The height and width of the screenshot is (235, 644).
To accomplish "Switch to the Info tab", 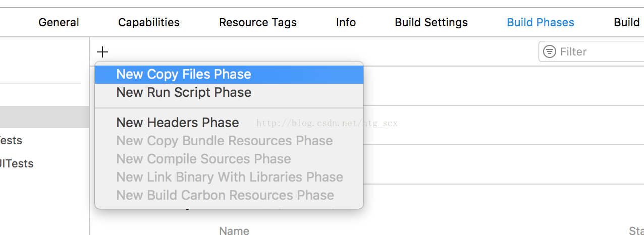I will [346, 22].
